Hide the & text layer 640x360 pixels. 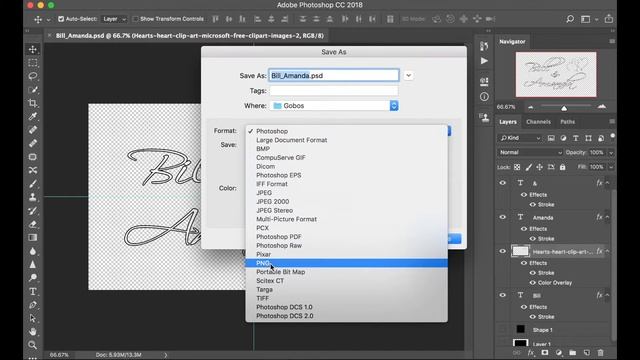[x=502, y=183]
